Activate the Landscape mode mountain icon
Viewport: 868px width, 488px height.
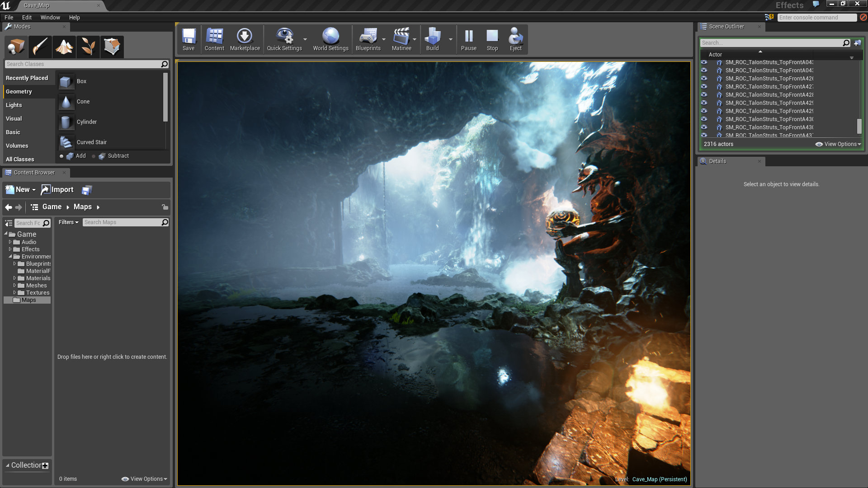tap(64, 47)
